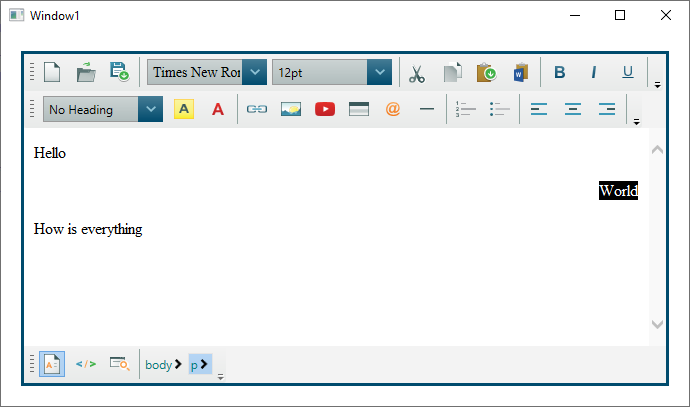690x407 pixels.
Task: Click the scrollbar down arrow
Action: [657, 324]
